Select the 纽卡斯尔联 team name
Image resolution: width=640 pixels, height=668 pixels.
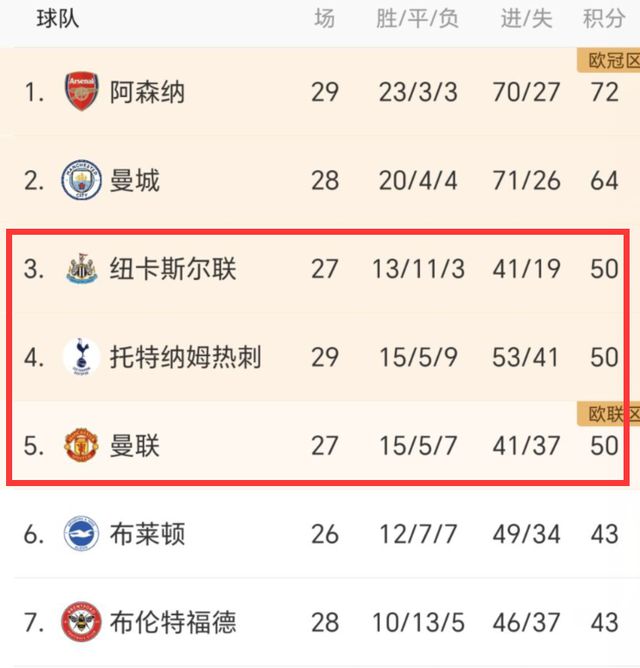173,269
